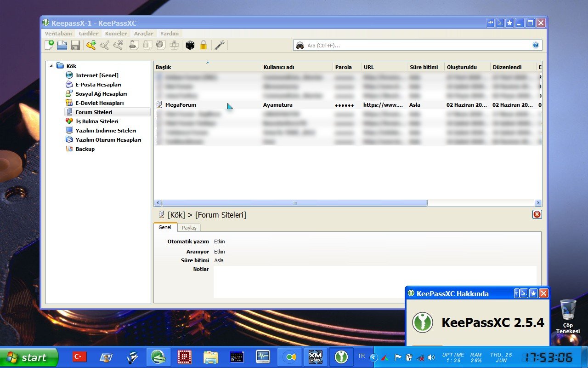Open search help question mark icon
The height and width of the screenshot is (368, 588).
[x=536, y=45]
